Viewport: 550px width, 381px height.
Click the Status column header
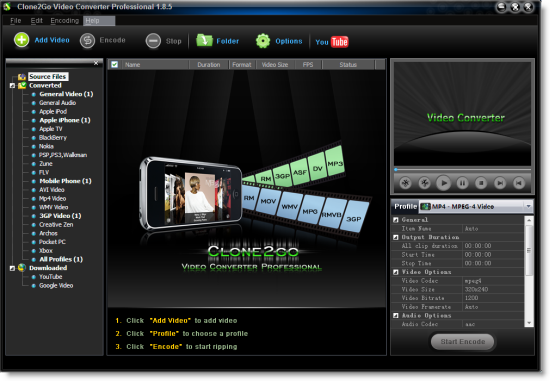coord(348,65)
